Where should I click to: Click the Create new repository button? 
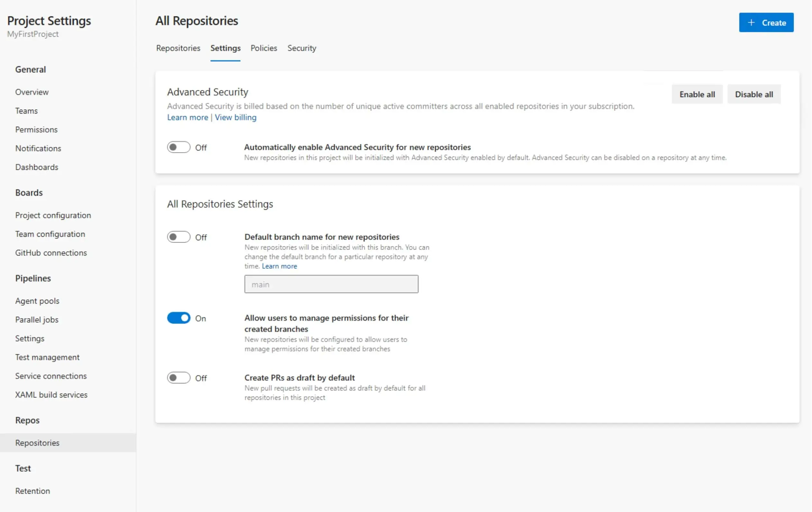(765, 23)
